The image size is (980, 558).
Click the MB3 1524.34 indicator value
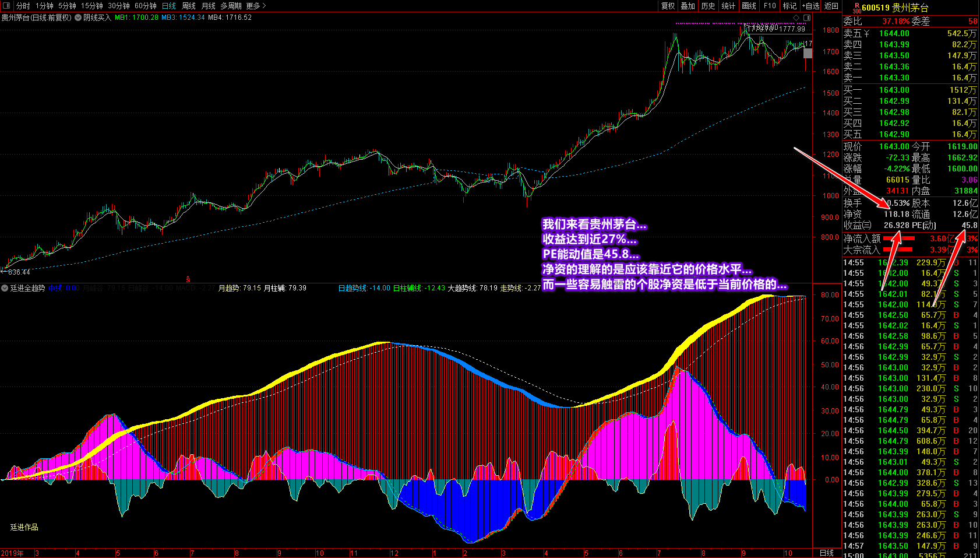tap(183, 17)
